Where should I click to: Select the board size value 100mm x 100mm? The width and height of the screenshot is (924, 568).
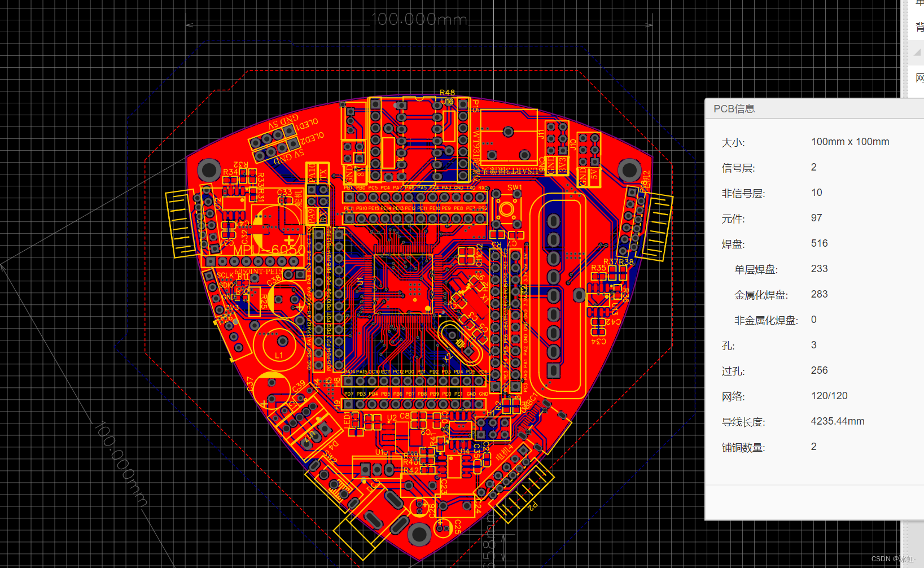point(850,142)
